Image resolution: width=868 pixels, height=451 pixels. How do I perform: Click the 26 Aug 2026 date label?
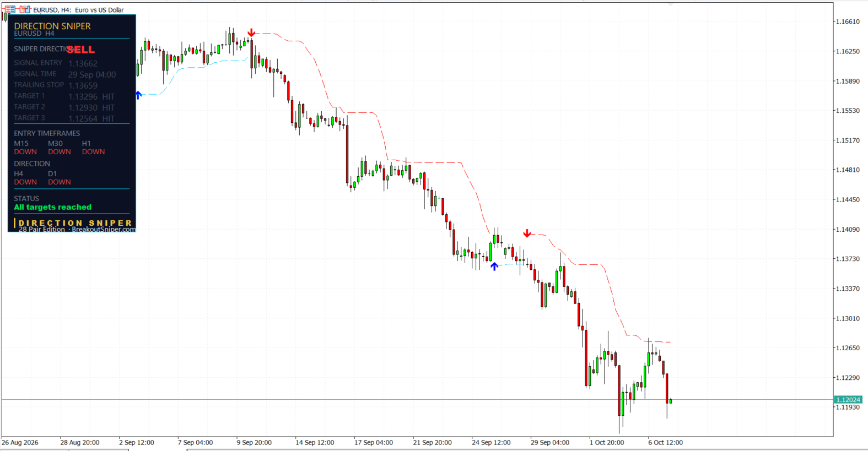(20, 443)
